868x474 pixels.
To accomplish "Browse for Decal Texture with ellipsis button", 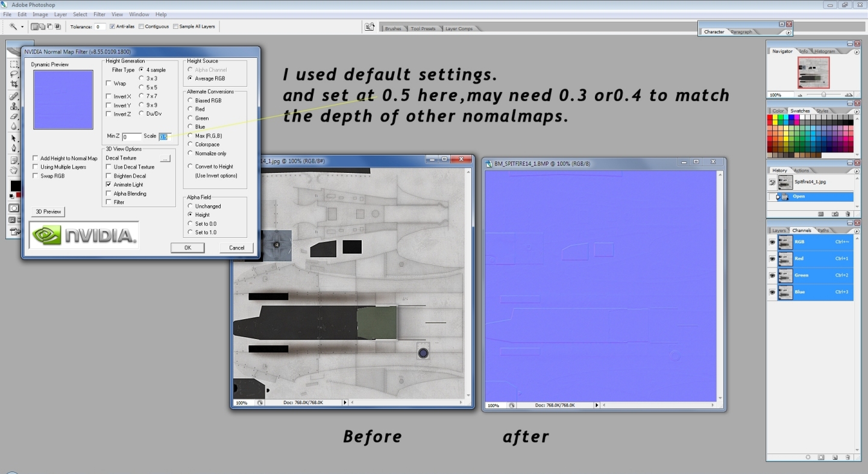I will [x=165, y=158].
